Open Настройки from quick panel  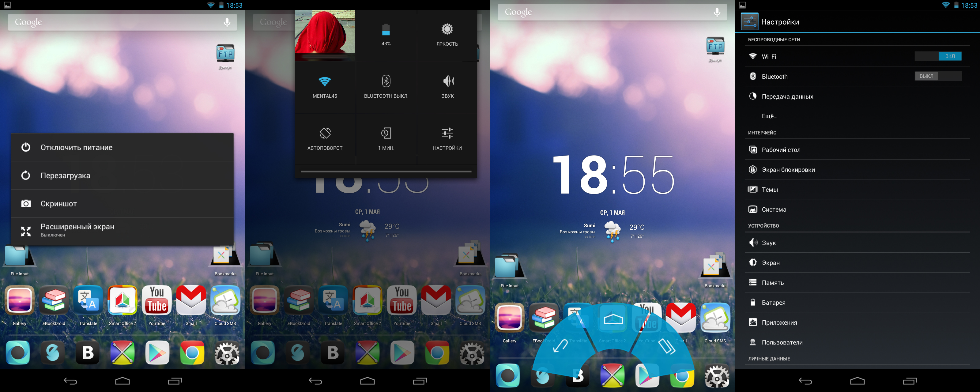(x=447, y=137)
